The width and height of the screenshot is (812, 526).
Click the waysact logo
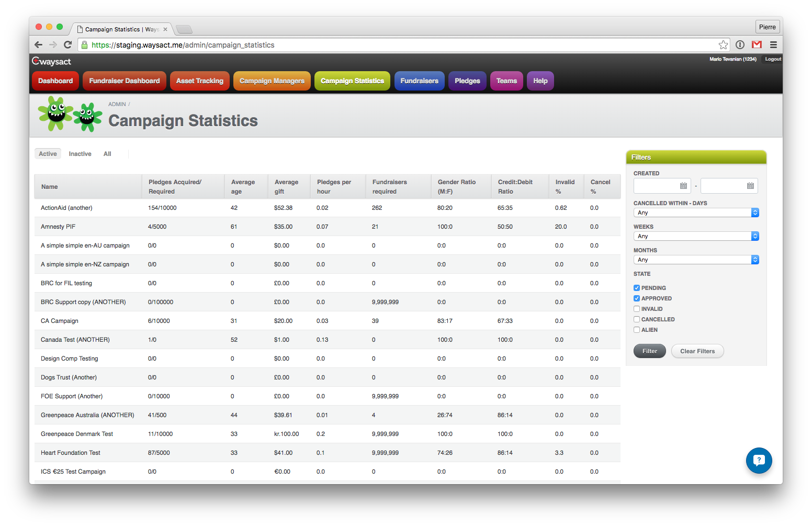coord(51,61)
